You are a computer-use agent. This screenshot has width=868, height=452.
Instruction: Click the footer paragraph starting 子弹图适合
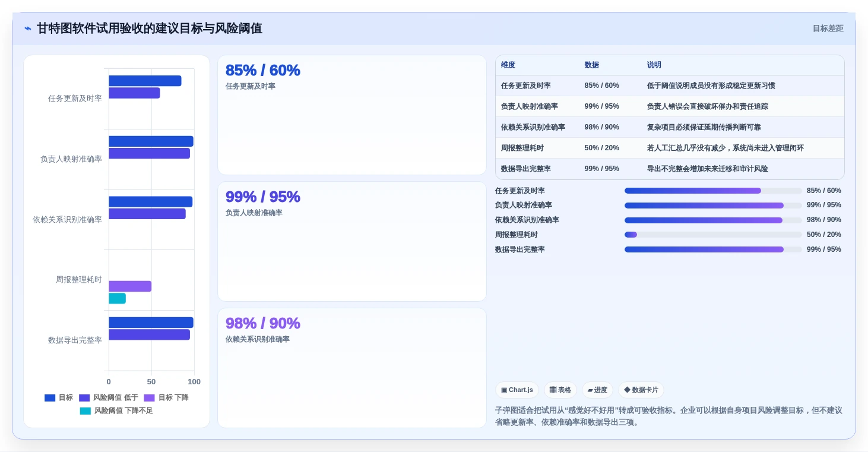click(669, 416)
